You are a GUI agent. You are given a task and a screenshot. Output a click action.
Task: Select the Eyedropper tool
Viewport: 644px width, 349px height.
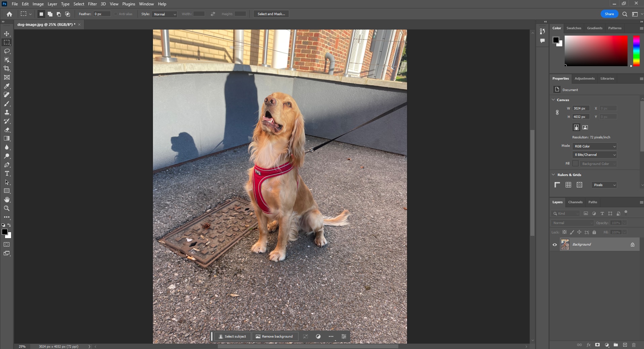tap(7, 86)
